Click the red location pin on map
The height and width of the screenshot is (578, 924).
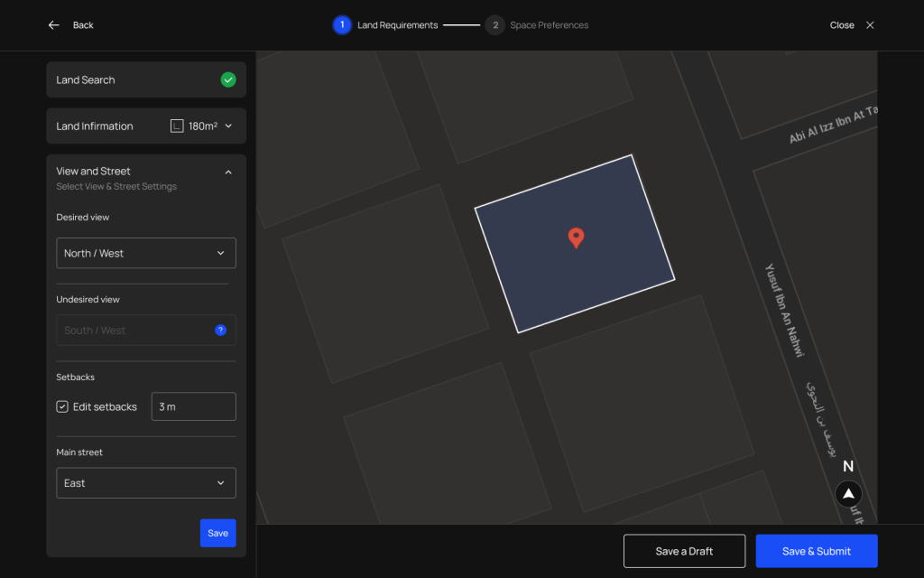coord(576,238)
